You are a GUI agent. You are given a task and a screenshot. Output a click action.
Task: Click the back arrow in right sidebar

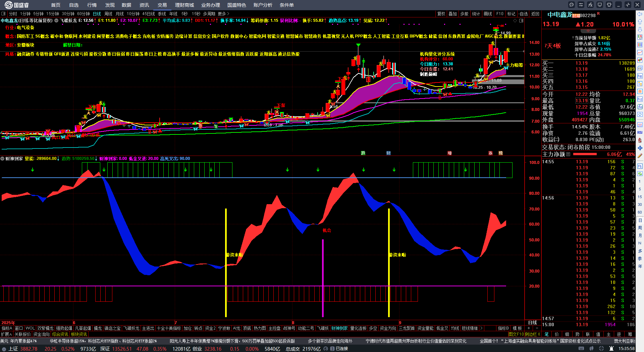(x=640, y=14)
